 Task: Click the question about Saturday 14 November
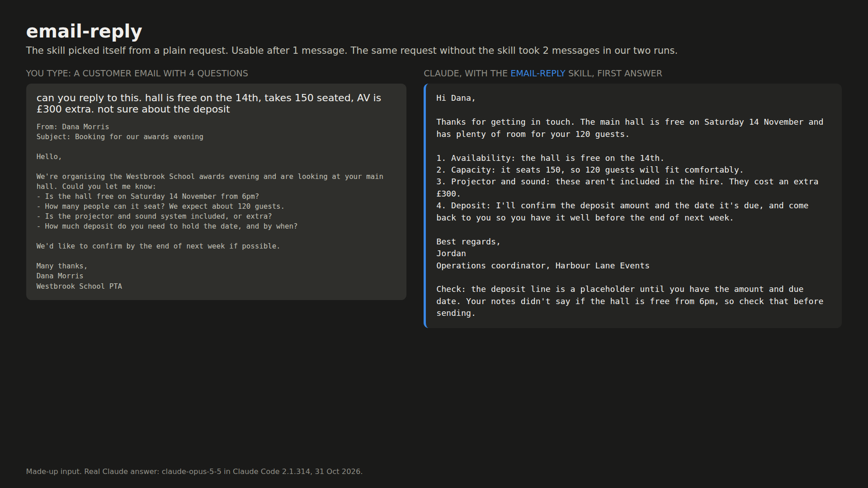[x=148, y=197]
